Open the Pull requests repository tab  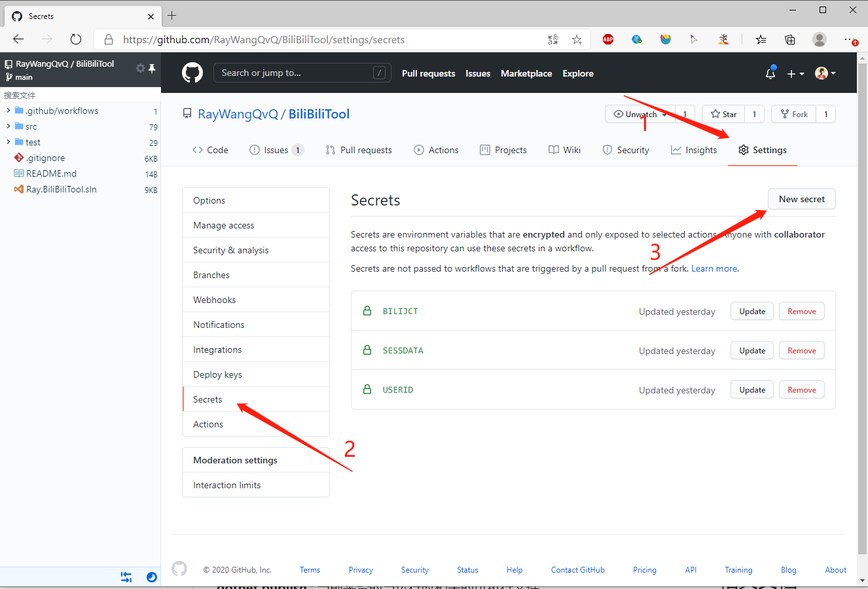(x=359, y=150)
